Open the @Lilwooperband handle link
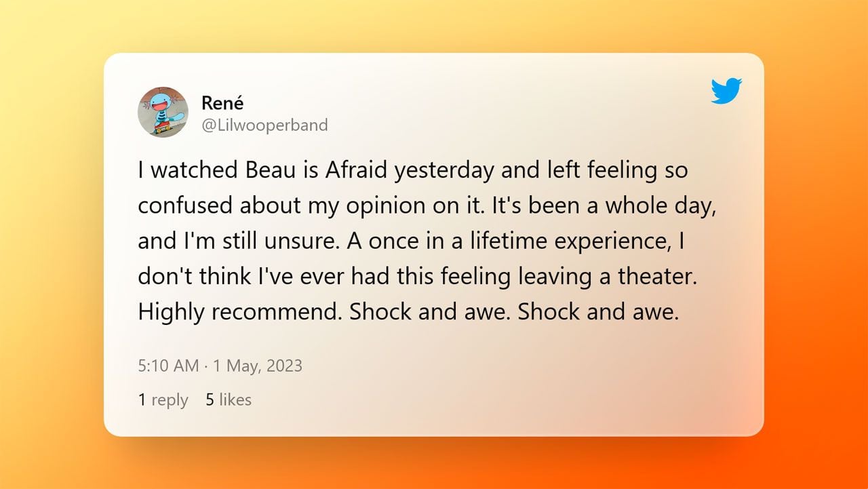This screenshot has height=489, width=868. pos(264,125)
